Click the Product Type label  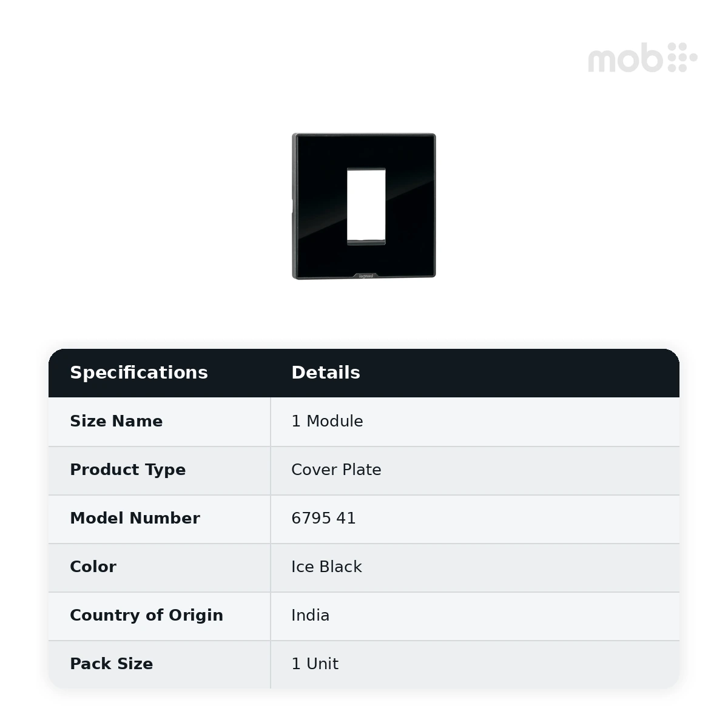coord(128,470)
